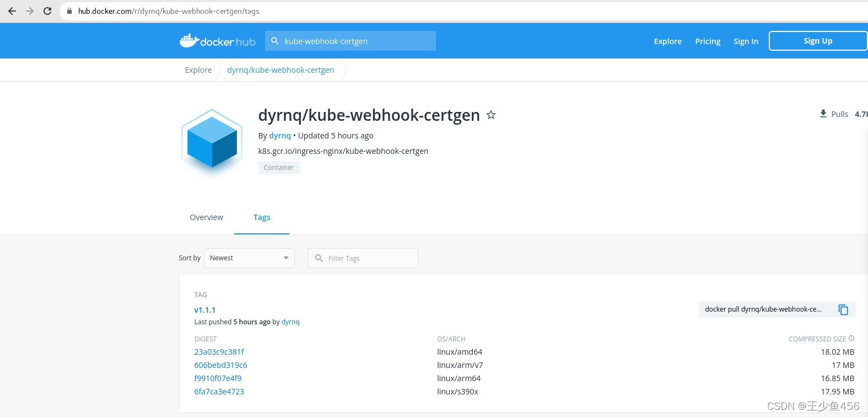Open the Pricing header link

point(708,41)
